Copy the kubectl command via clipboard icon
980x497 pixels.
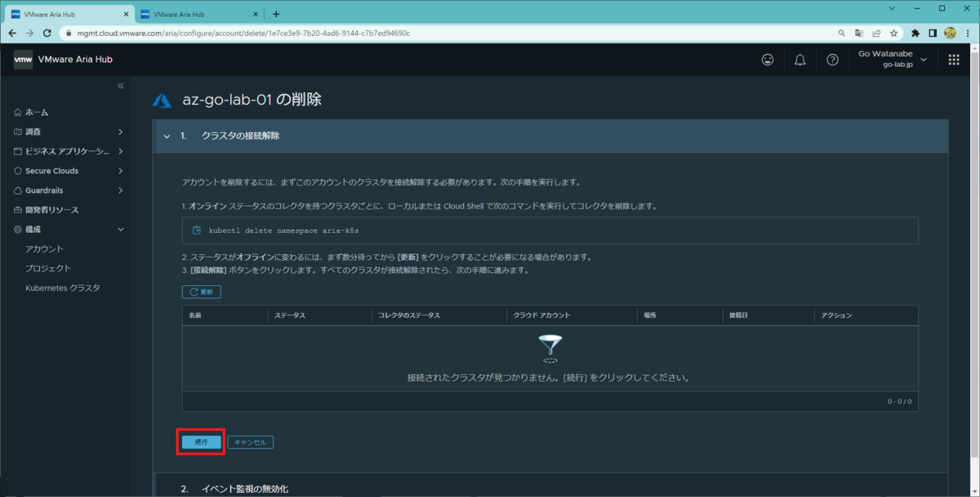point(197,231)
